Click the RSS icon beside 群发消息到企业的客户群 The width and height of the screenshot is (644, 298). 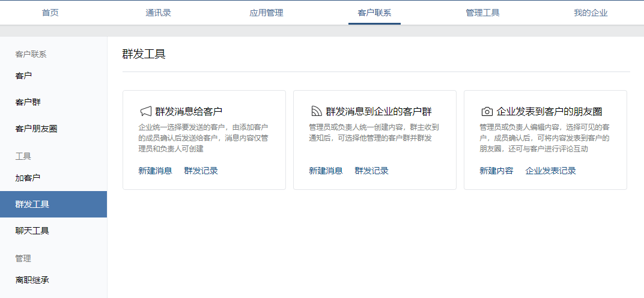point(316,111)
